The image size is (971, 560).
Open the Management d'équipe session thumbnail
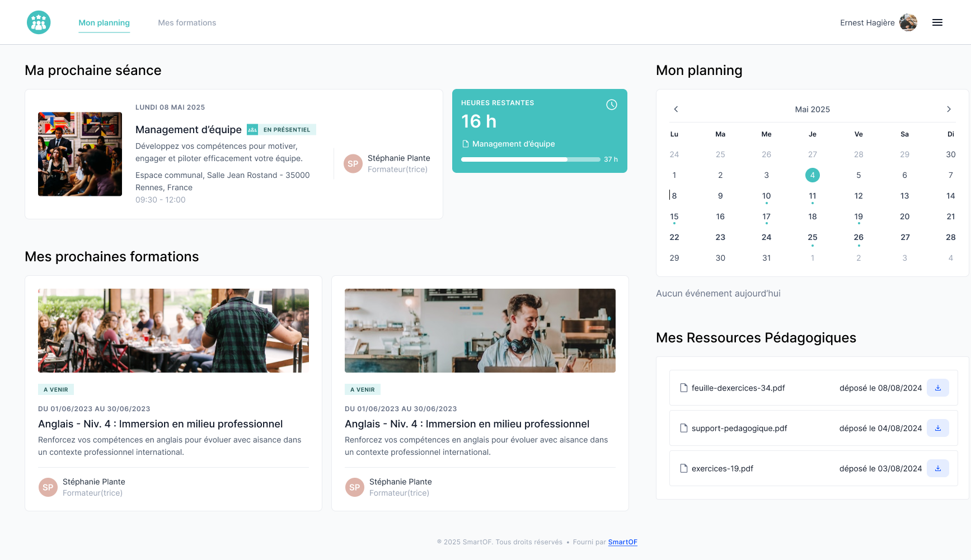[x=80, y=154]
